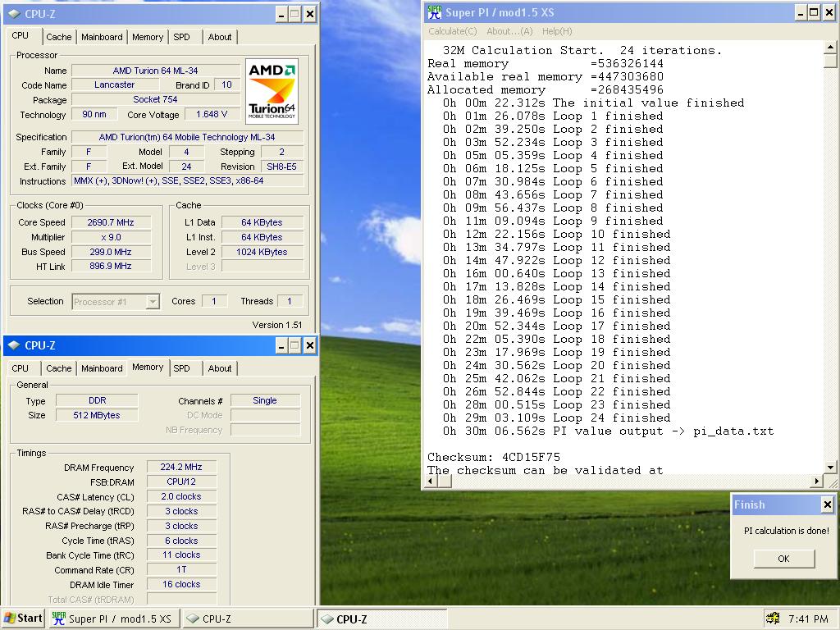Click Super PI horizontal scroll left arrow
Screen dimensions: 840x630
431,481
